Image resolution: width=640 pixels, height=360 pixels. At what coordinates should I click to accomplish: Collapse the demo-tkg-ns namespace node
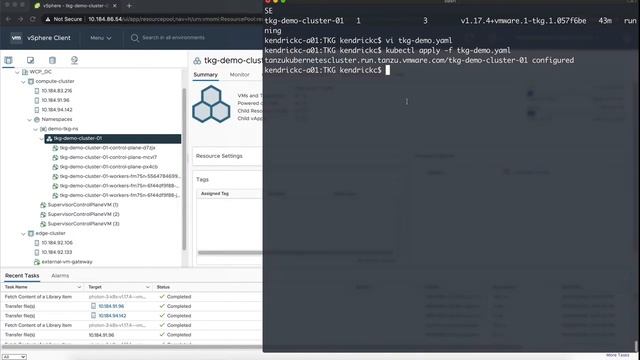point(36,129)
